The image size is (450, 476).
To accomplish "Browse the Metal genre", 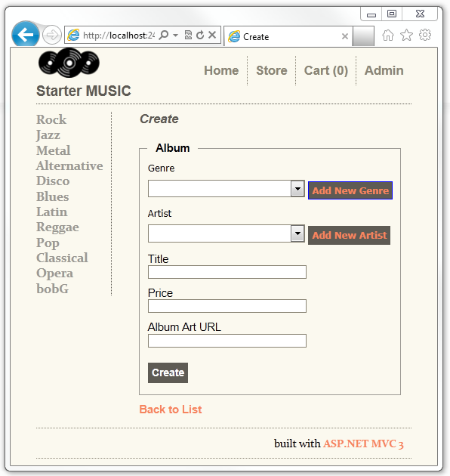I will coord(54,150).
